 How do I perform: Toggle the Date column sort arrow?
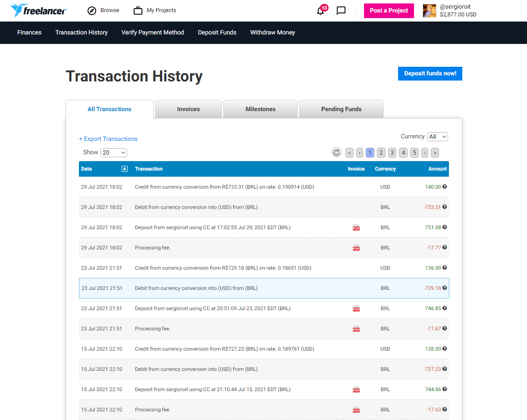coord(125,169)
